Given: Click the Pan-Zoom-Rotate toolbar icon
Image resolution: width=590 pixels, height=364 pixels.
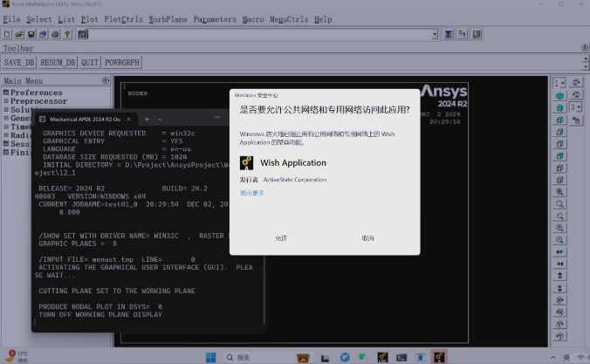Looking at the screenshot, I should tap(43, 34).
